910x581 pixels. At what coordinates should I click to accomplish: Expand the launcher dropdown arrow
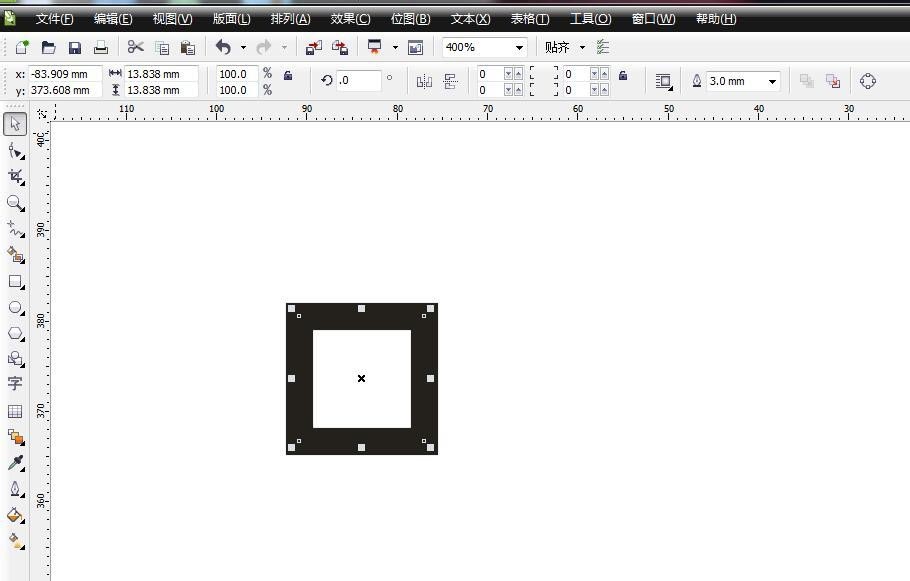(x=395, y=48)
